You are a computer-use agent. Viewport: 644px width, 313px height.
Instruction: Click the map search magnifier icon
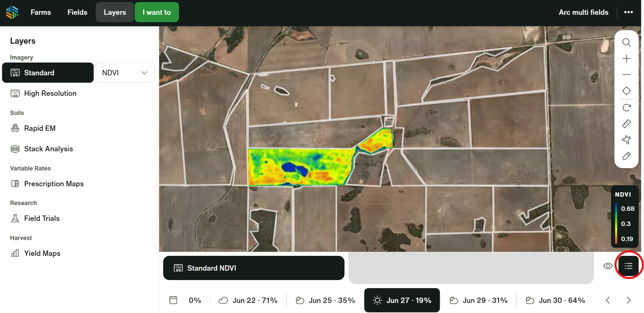coord(626,42)
